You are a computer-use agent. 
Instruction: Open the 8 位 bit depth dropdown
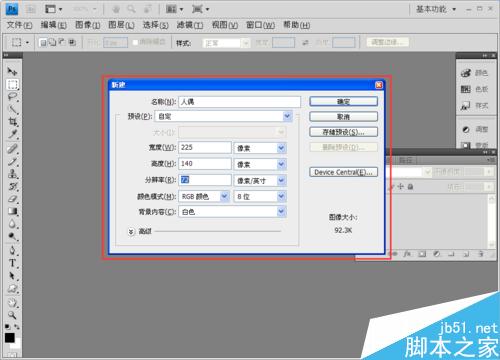coord(260,196)
